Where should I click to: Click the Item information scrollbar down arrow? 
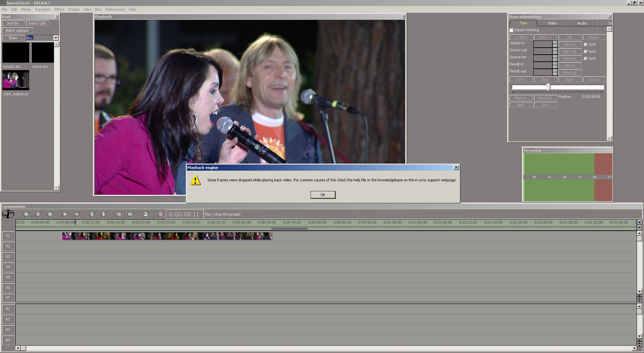click(x=609, y=139)
